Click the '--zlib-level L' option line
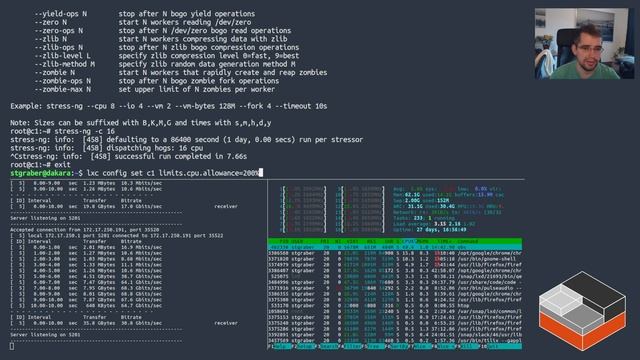 click(167, 56)
